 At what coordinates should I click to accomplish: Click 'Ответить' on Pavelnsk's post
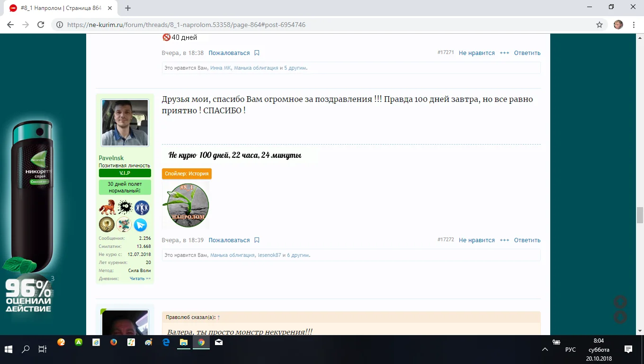pos(527,240)
